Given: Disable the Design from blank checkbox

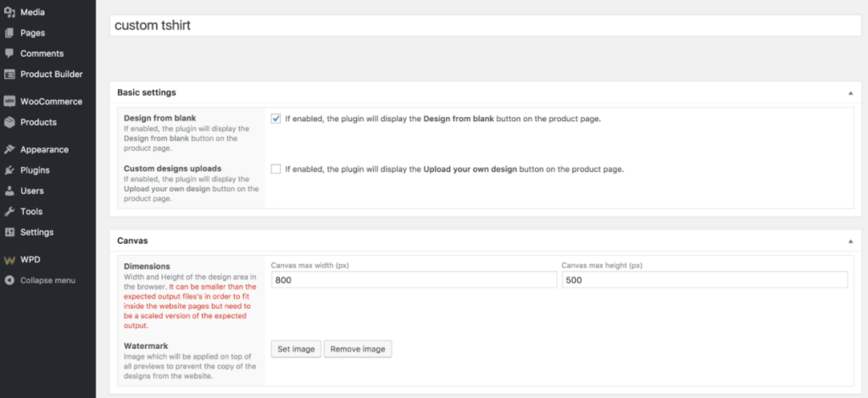Looking at the screenshot, I should [275, 119].
